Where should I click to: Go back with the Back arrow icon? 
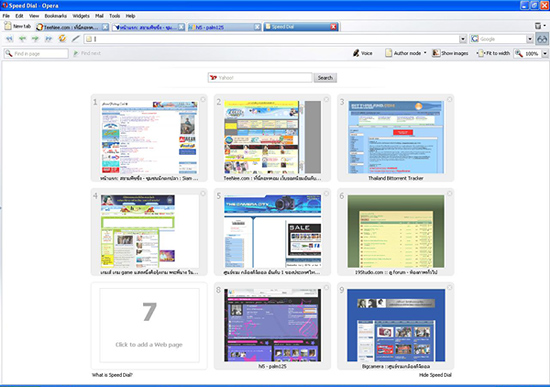point(22,39)
